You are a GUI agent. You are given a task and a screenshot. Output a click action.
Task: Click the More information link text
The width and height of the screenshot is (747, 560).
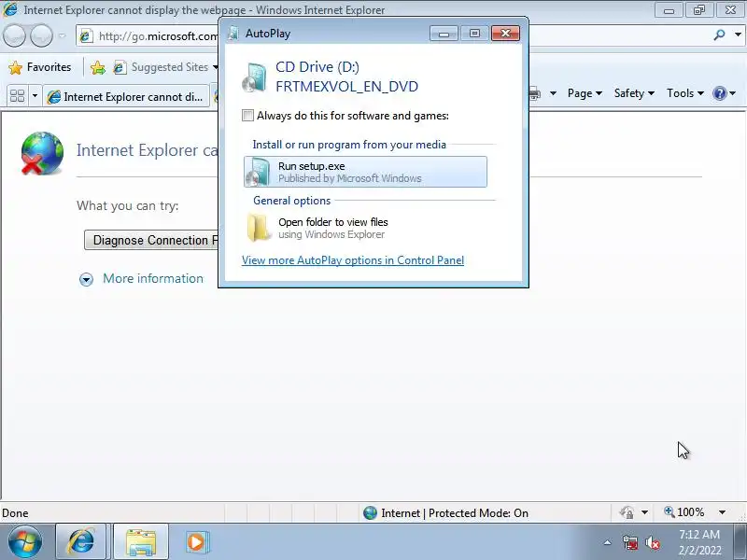[x=153, y=278]
